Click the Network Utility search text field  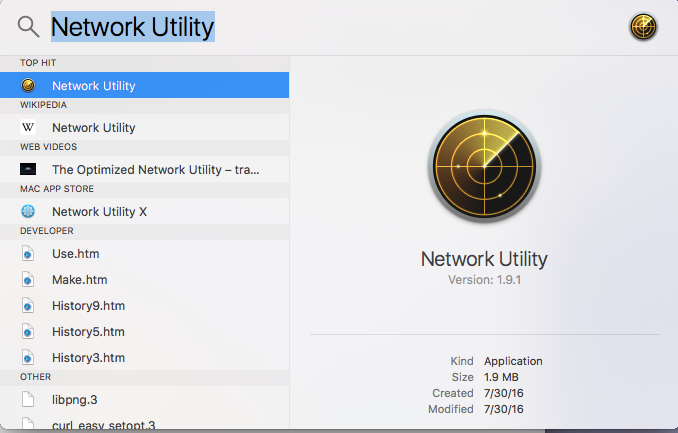(133, 27)
